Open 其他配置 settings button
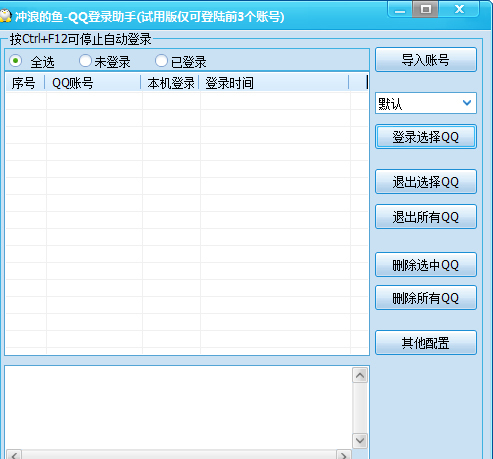Image resolution: width=493 pixels, height=459 pixels. 426,343
